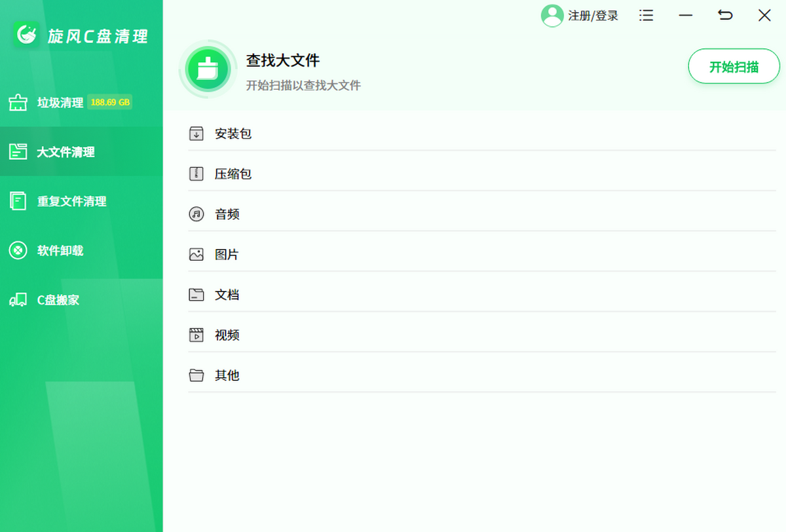
Task: Select the 其他 category label
Action: pos(227,375)
